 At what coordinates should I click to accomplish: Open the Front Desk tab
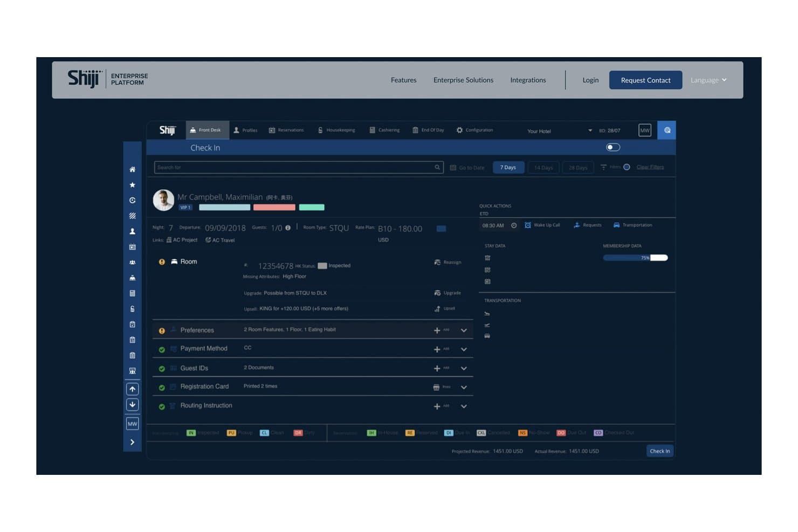(x=208, y=130)
